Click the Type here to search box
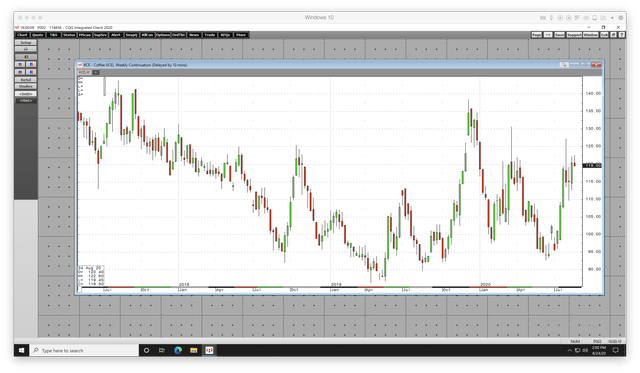 click(x=84, y=350)
